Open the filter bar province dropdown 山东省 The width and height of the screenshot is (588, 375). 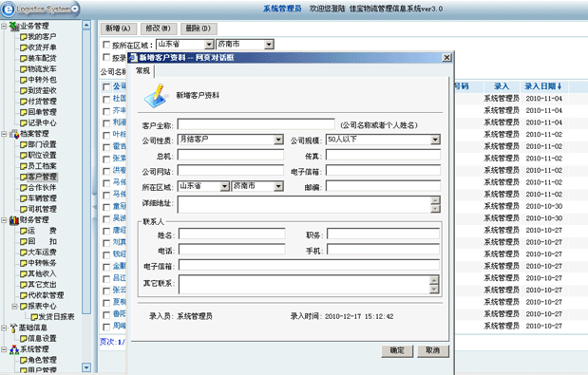pyautogui.click(x=209, y=45)
